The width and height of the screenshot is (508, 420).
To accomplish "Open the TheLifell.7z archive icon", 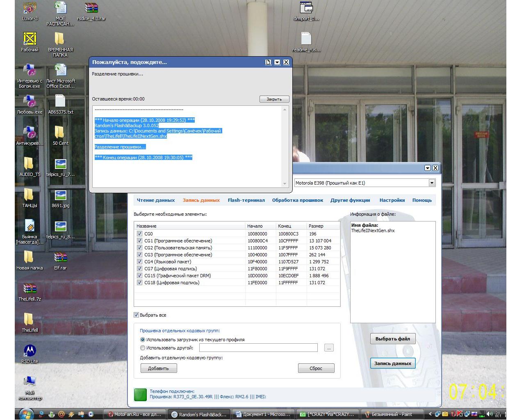I will click(x=30, y=292).
